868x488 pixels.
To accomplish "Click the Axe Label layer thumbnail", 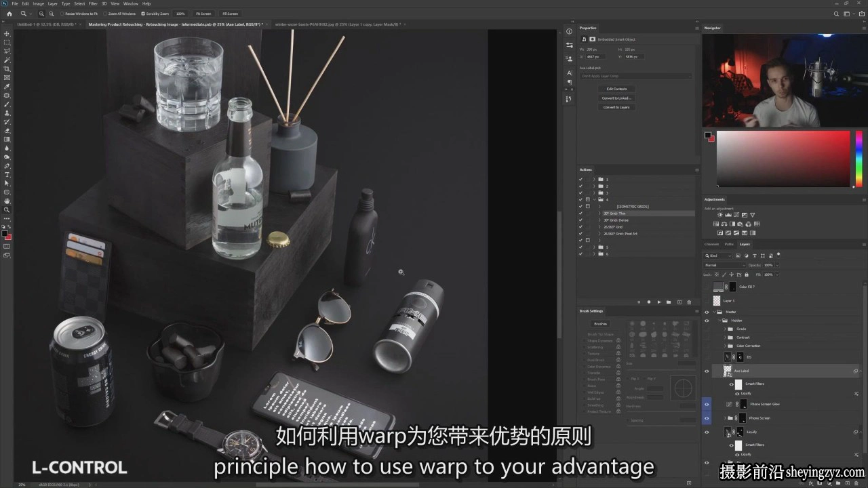I will tap(727, 371).
